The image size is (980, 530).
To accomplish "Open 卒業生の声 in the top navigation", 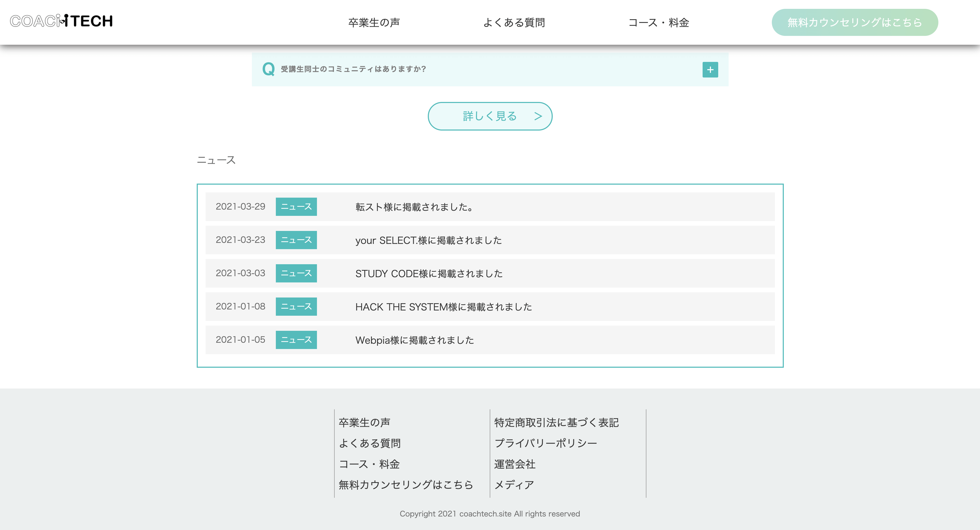I will pyautogui.click(x=374, y=22).
